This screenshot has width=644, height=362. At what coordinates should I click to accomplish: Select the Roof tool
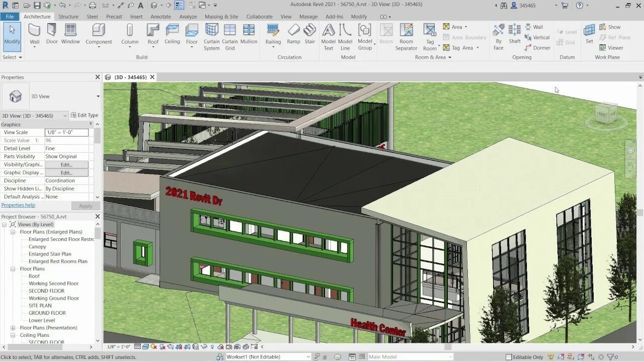[x=153, y=36]
